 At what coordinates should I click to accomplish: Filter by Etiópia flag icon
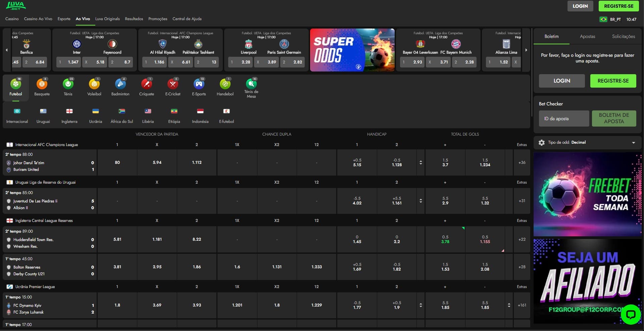[174, 111]
